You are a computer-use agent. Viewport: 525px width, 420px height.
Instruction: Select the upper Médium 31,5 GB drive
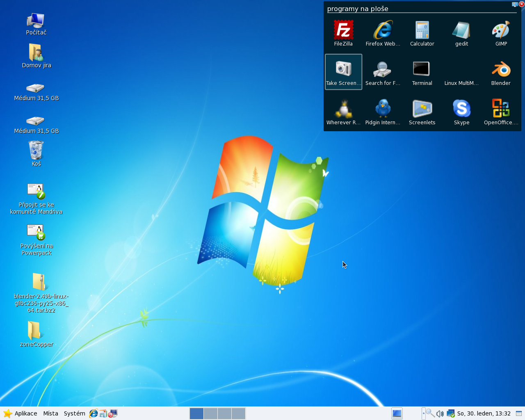click(x=36, y=92)
